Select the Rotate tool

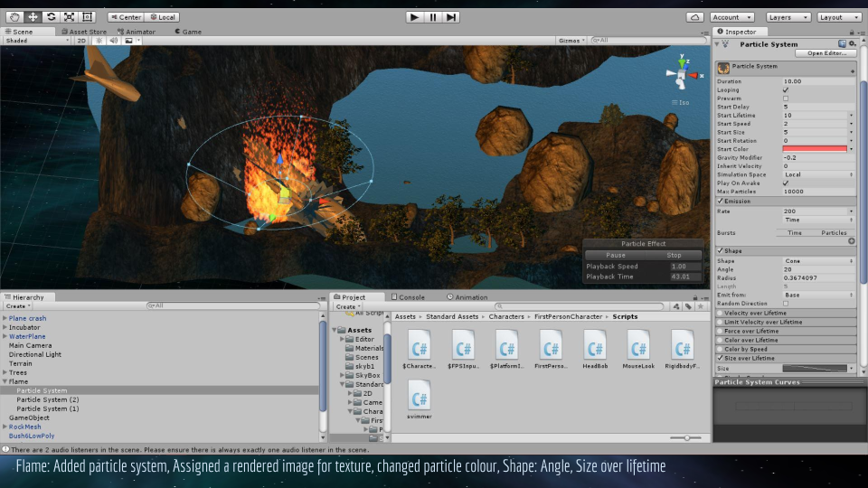click(x=51, y=17)
